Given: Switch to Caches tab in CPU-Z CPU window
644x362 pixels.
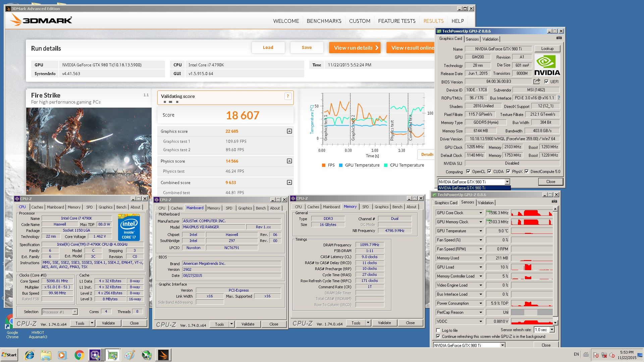Looking at the screenshot, I should pos(37,207).
